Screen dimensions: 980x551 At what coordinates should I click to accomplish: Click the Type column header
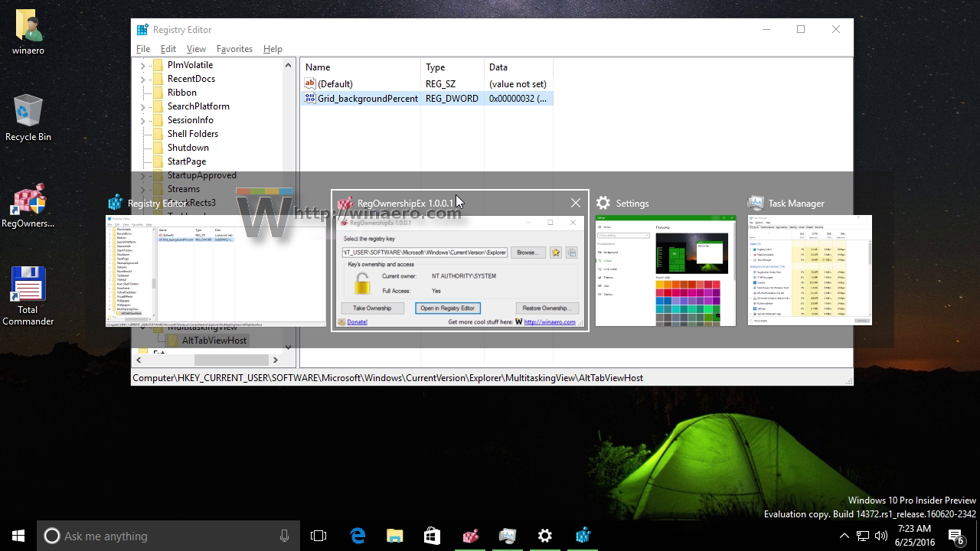[452, 67]
